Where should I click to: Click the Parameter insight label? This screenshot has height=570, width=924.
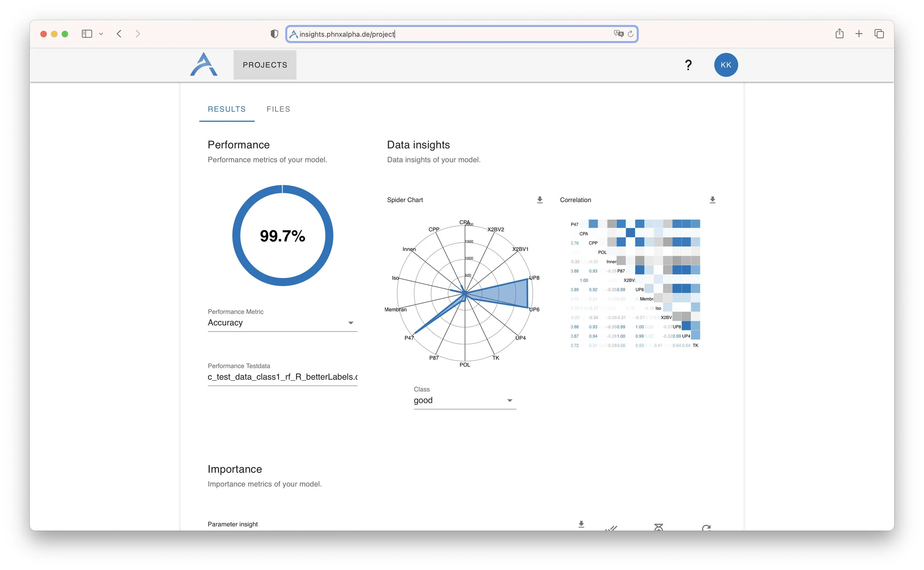[x=232, y=524]
